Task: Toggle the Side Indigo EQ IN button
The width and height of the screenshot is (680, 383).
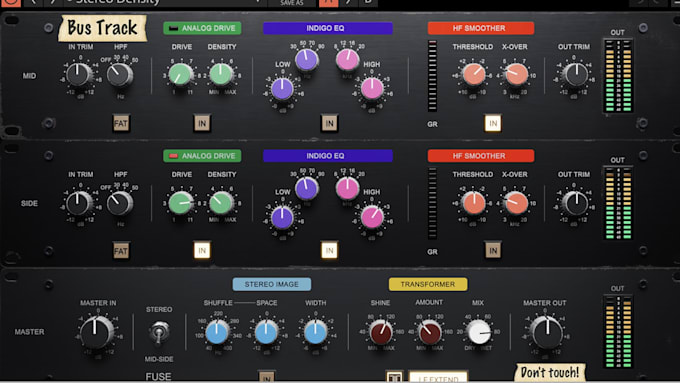Action: click(x=329, y=250)
